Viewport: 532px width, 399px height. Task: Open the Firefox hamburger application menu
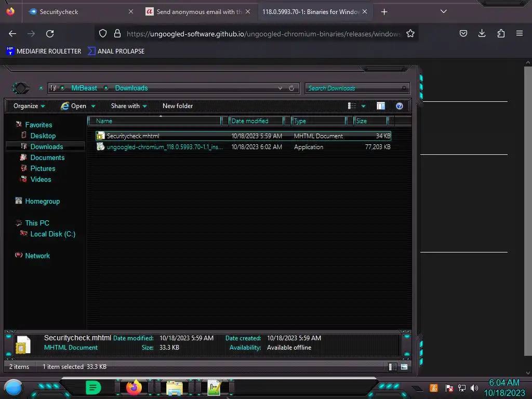coord(520,33)
